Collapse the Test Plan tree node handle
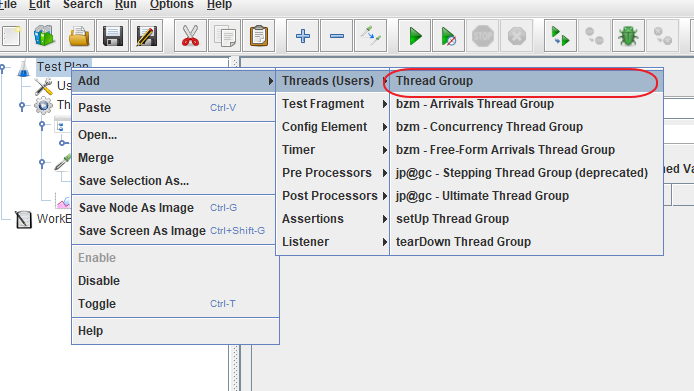 [x=3, y=68]
